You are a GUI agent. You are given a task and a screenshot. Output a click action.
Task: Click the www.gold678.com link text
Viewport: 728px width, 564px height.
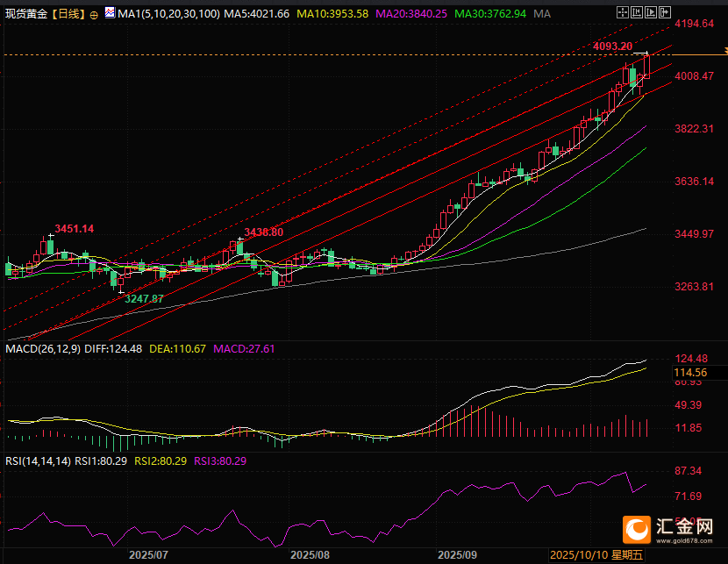click(684, 541)
